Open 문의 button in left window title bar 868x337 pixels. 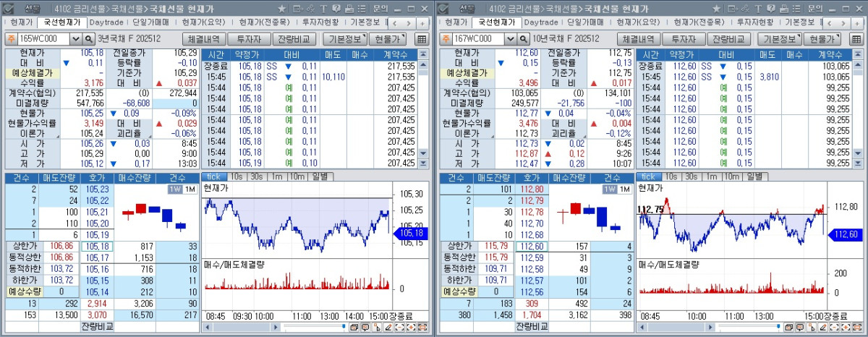pos(380,9)
